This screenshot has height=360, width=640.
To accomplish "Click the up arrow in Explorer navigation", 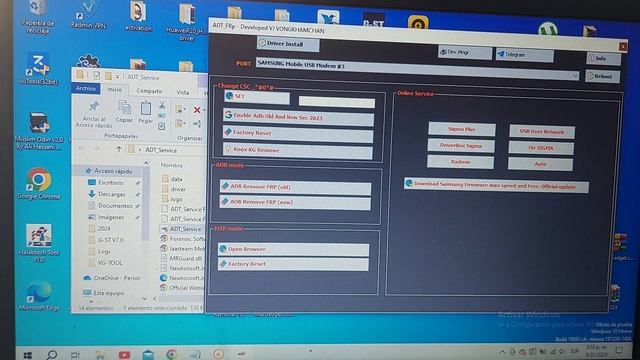I will (119, 149).
